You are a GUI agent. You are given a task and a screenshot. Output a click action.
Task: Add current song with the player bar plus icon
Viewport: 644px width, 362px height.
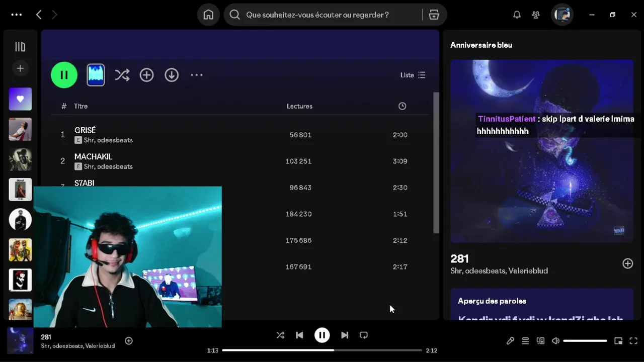(x=129, y=341)
